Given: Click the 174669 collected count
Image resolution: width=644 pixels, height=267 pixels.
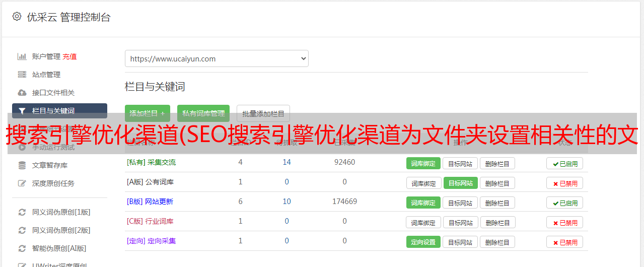Looking at the screenshot, I should click(344, 202).
